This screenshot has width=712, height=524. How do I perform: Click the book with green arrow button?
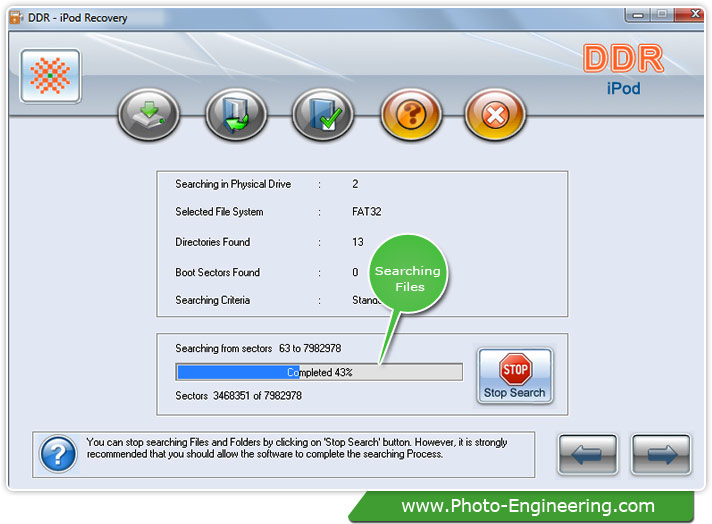236,114
